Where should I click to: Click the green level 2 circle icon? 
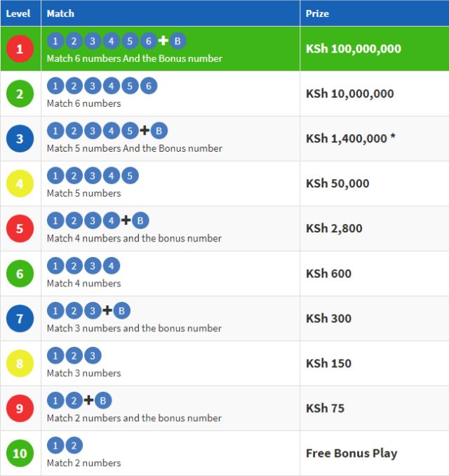20,94
